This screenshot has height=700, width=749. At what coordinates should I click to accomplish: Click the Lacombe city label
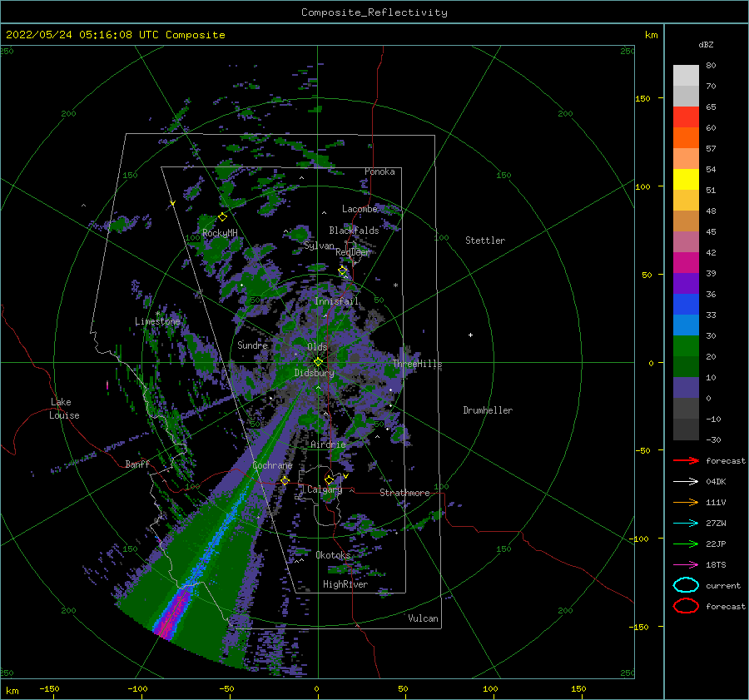pos(360,209)
